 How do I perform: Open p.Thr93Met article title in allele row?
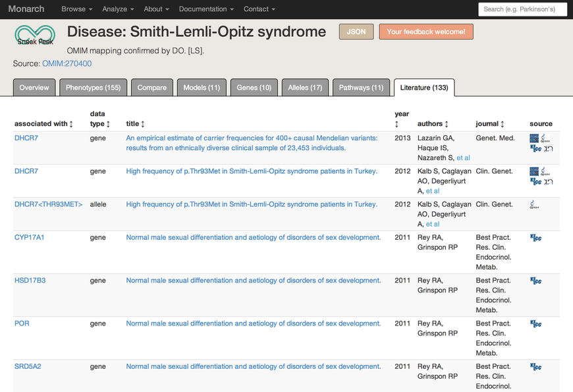point(252,204)
